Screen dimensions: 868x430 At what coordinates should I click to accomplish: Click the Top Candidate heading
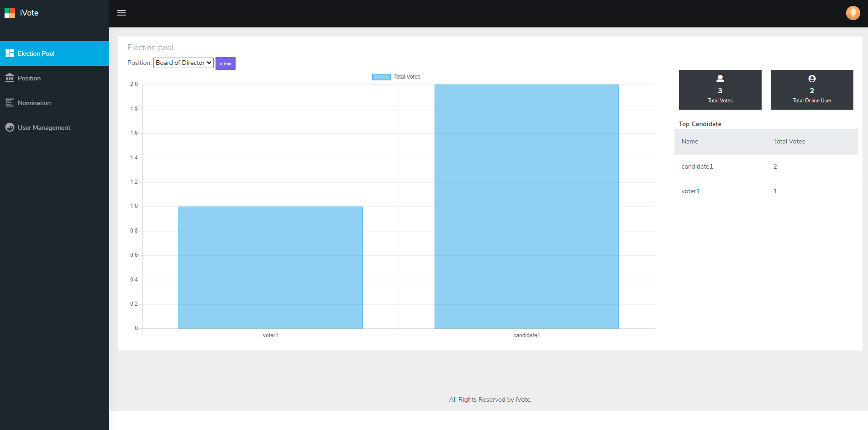(x=700, y=124)
